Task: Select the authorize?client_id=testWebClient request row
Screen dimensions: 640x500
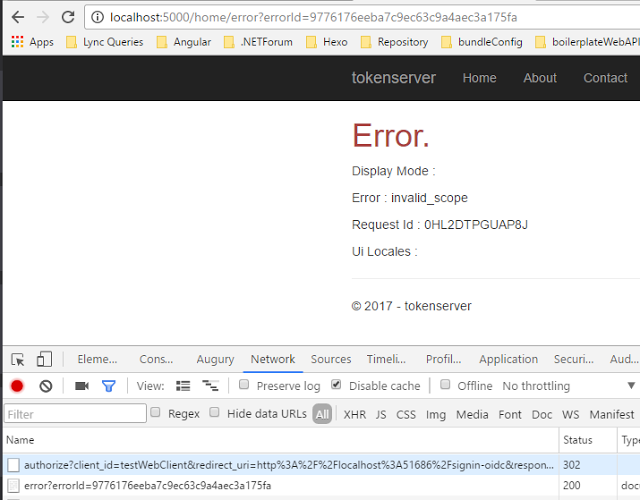Action: [x=322, y=464]
